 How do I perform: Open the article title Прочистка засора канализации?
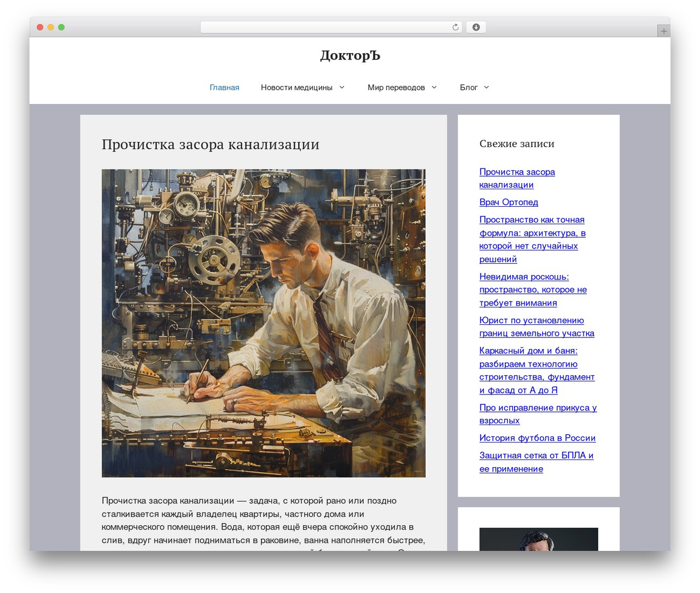pyautogui.click(x=211, y=144)
